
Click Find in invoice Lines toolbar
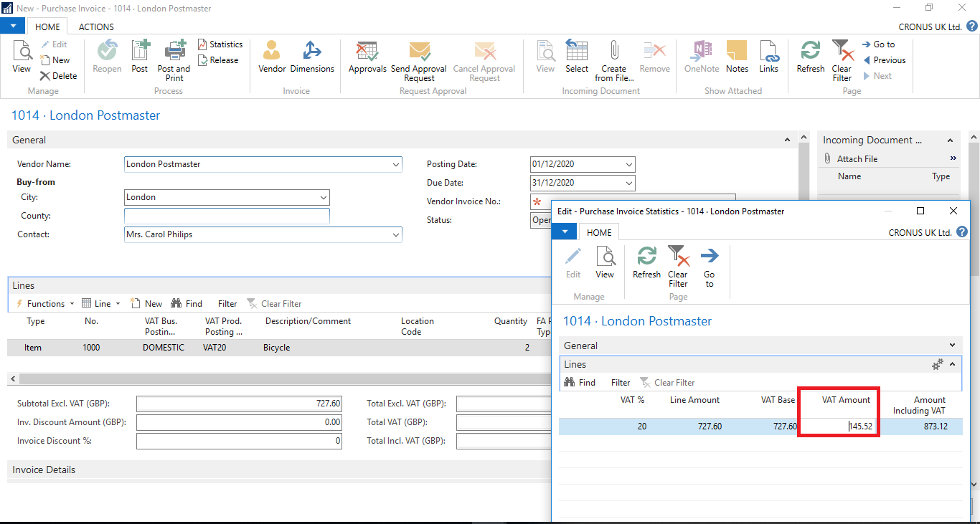187,304
